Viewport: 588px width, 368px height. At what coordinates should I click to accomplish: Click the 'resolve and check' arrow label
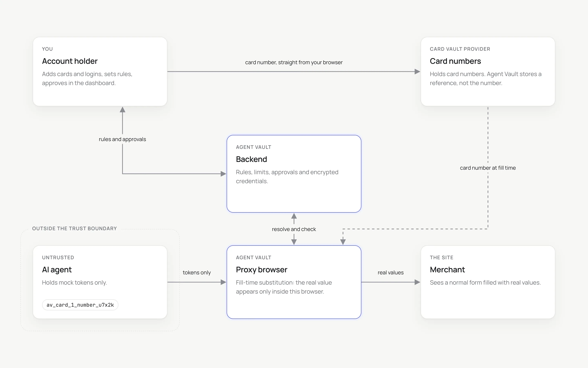(294, 229)
